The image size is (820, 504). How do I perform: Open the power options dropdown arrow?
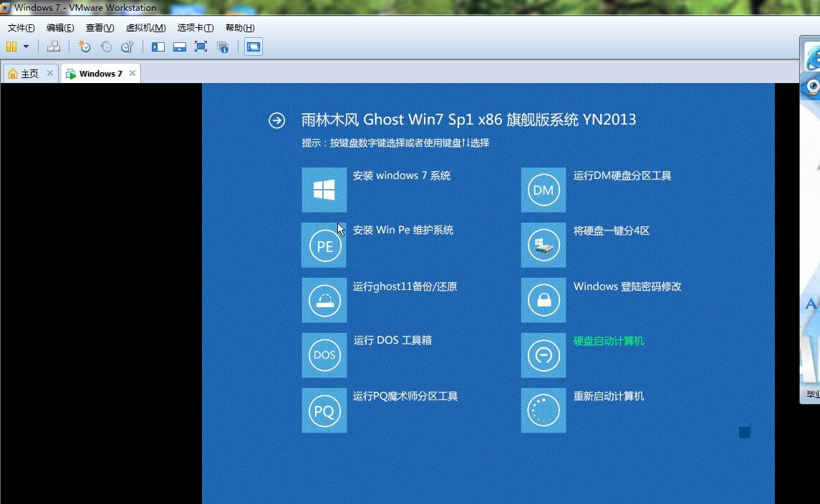[26, 47]
